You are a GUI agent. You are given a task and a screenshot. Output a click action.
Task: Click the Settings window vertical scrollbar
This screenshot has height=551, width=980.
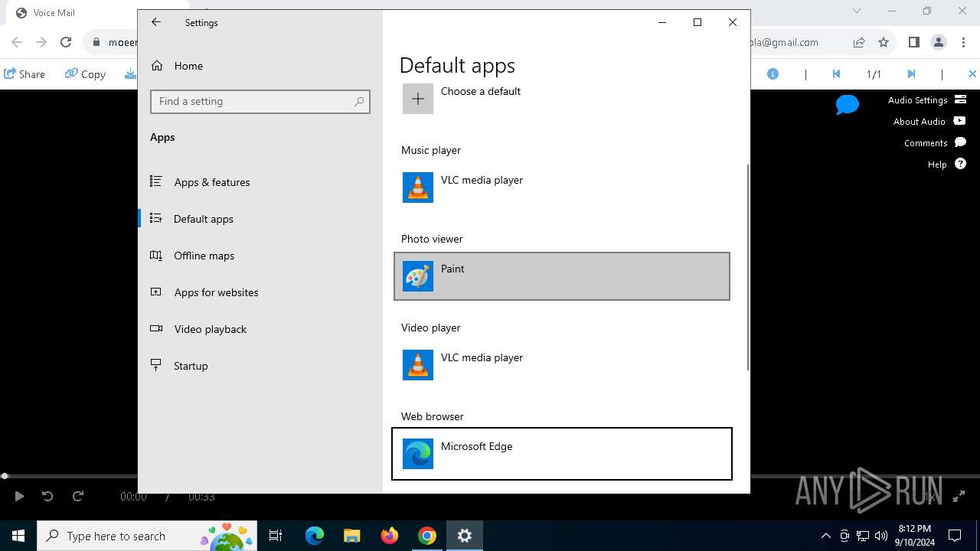747,267
